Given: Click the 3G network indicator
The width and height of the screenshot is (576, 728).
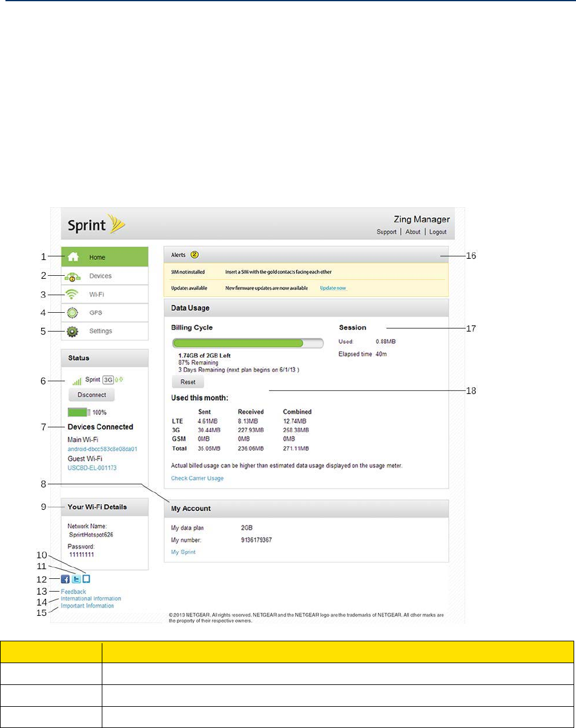Looking at the screenshot, I should click(108, 381).
